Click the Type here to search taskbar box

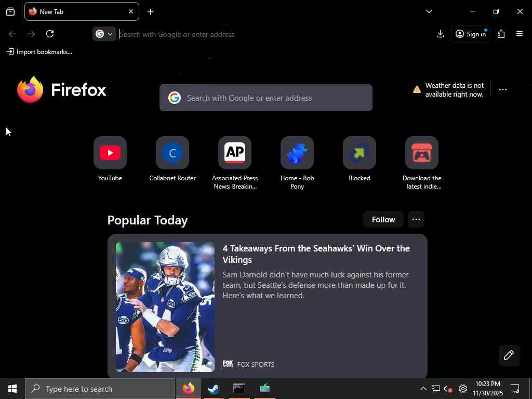100,389
